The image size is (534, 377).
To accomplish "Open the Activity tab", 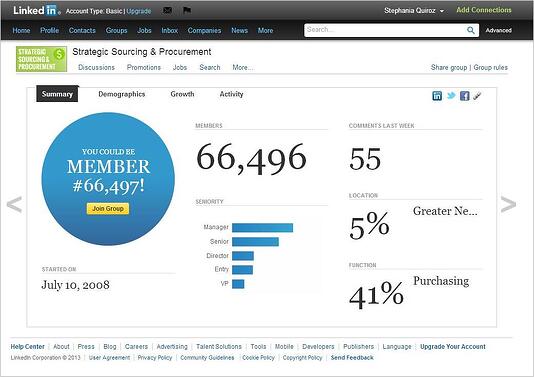I will tap(231, 94).
